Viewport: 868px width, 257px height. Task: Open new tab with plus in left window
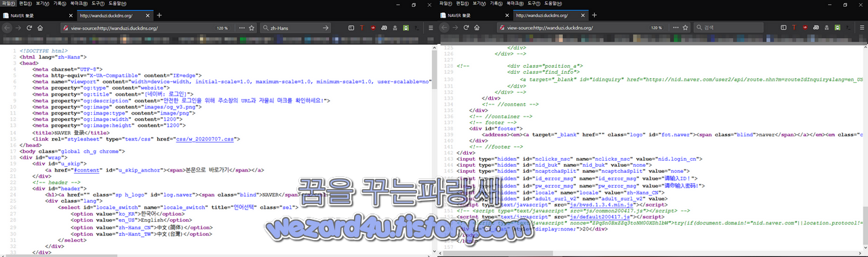click(159, 15)
